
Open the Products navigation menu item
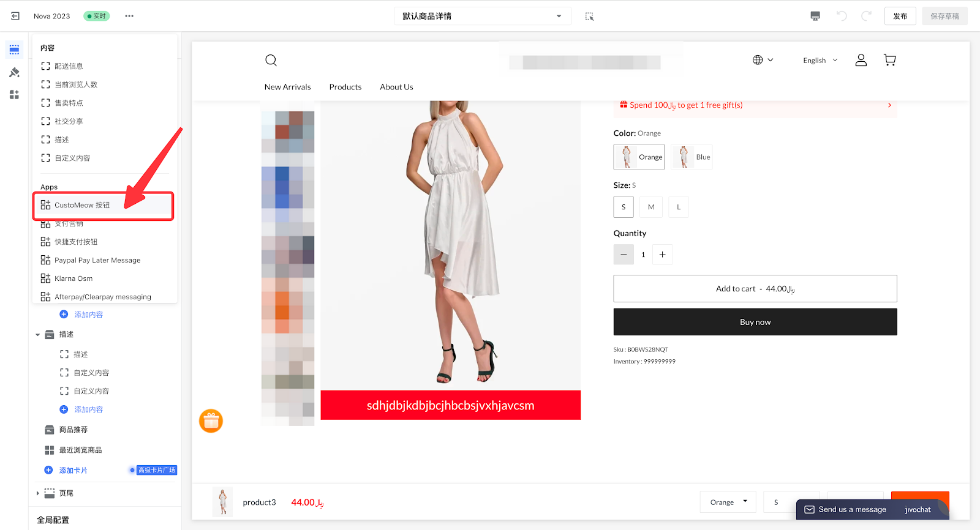[345, 87]
